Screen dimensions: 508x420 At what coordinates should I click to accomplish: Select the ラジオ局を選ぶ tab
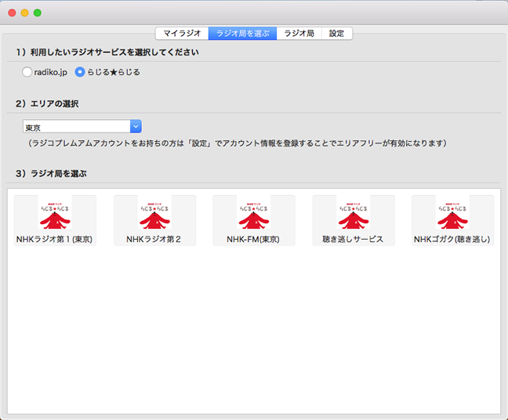click(242, 34)
